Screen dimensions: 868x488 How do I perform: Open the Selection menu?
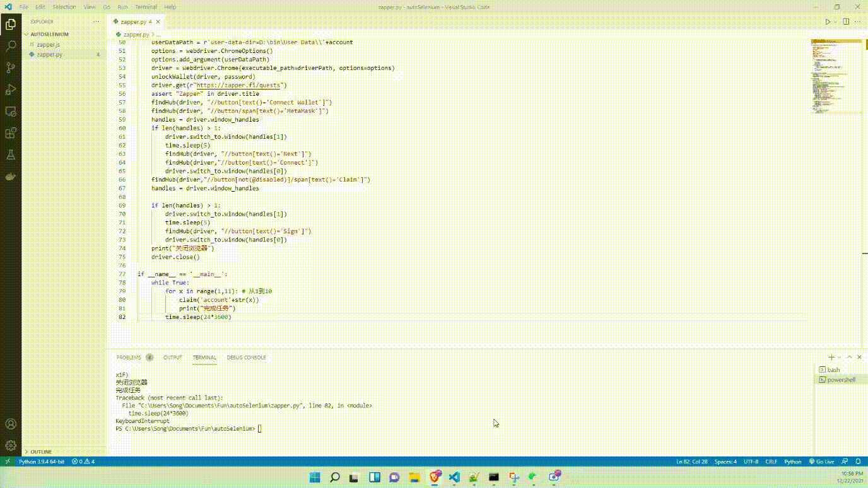click(x=64, y=7)
